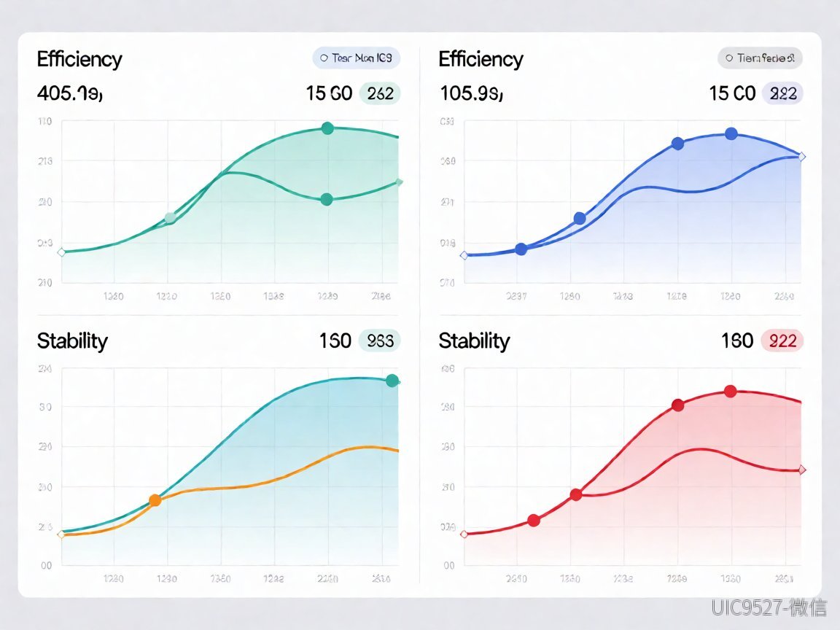Select the diamond marker ending the green lower curve
The image size is (840, 630).
point(399,182)
